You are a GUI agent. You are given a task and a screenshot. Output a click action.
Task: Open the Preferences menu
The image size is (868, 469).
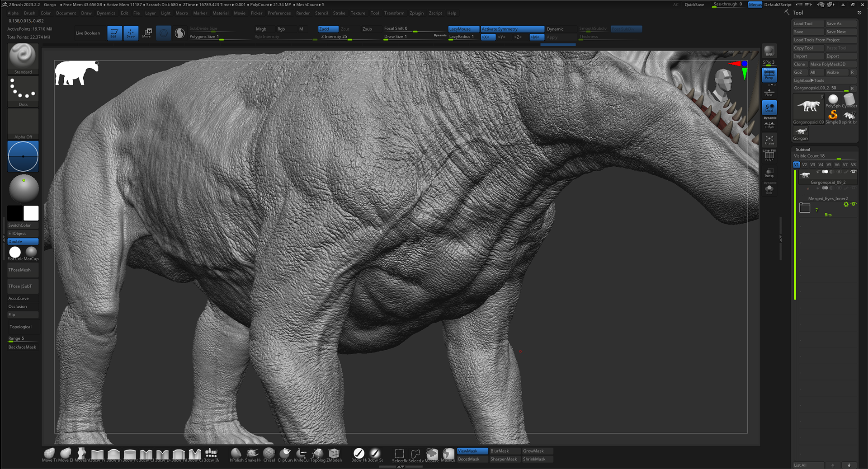pos(279,13)
